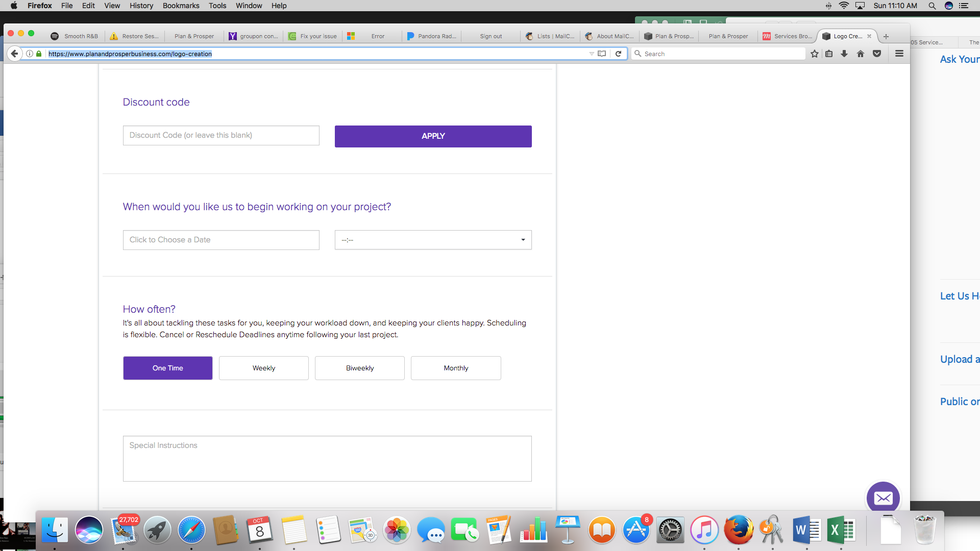Bookmark this page with the star icon
The image size is (980, 551).
click(x=814, y=54)
